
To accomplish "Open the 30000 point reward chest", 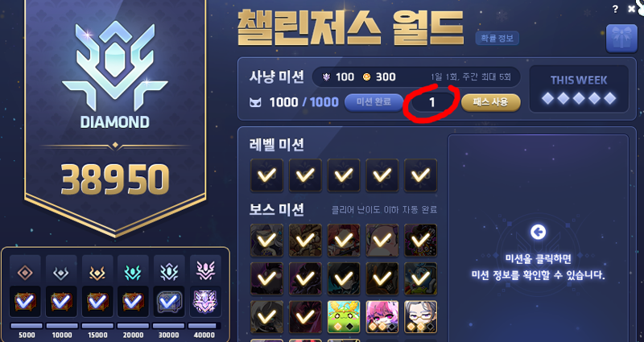I will (x=169, y=301).
